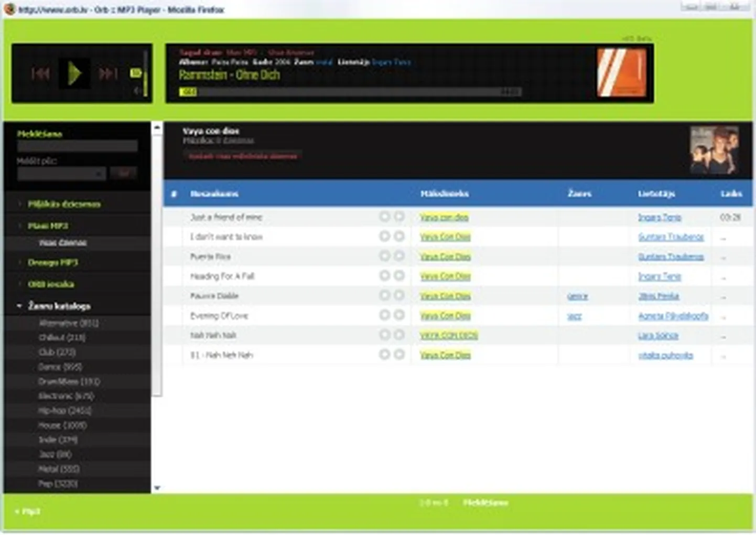The width and height of the screenshot is (756, 535).
Task: Sort by the 'Nosaukums' column header
Action: click(x=214, y=194)
